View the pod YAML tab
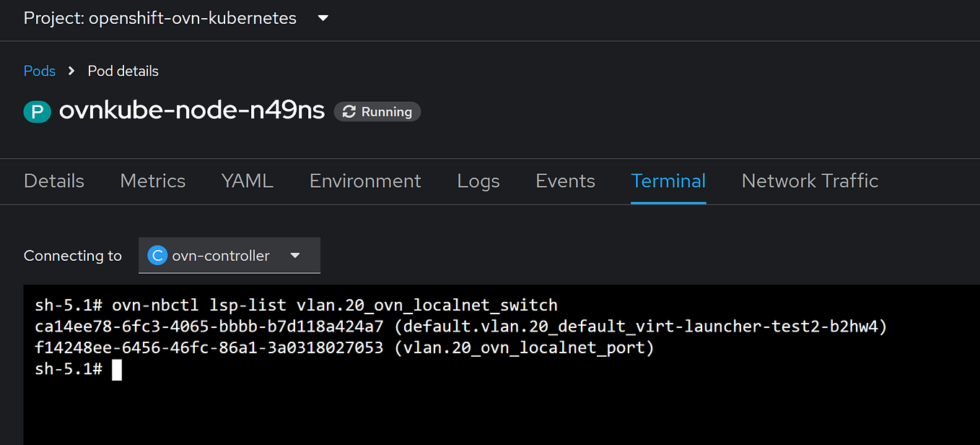Viewport: 980px width, 445px height. point(247,181)
